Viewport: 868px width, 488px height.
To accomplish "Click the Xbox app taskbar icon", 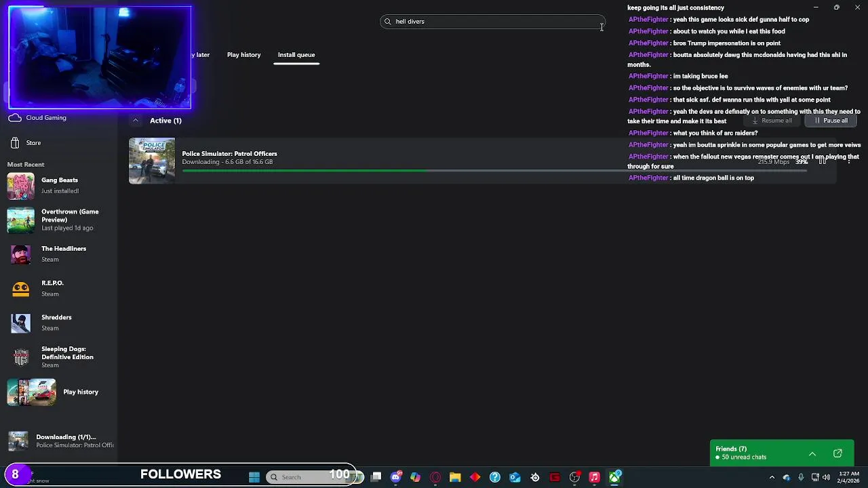I will pyautogui.click(x=614, y=477).
